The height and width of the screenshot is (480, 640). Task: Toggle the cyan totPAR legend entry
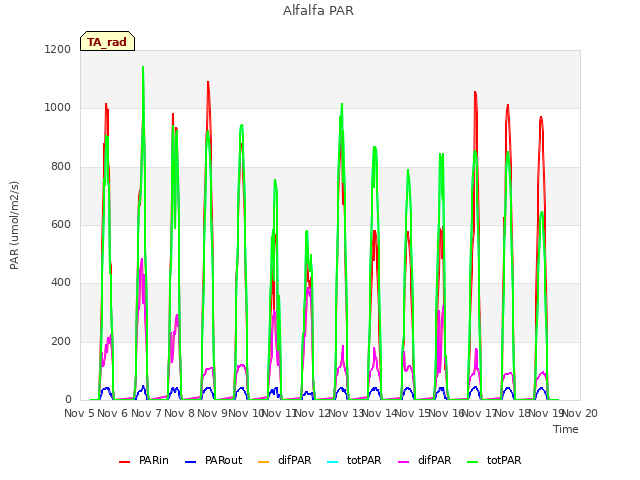click(354, 460)
